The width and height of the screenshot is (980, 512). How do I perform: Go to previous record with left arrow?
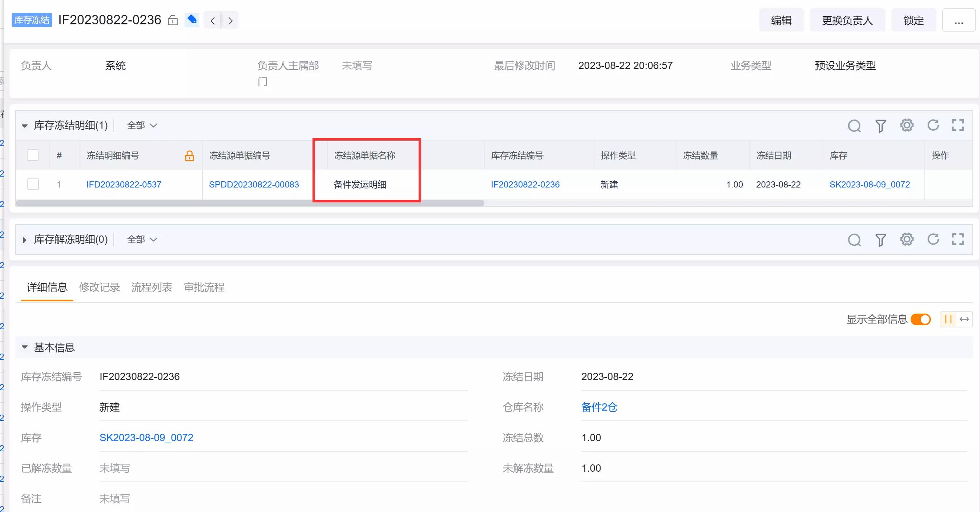(213, 20)
